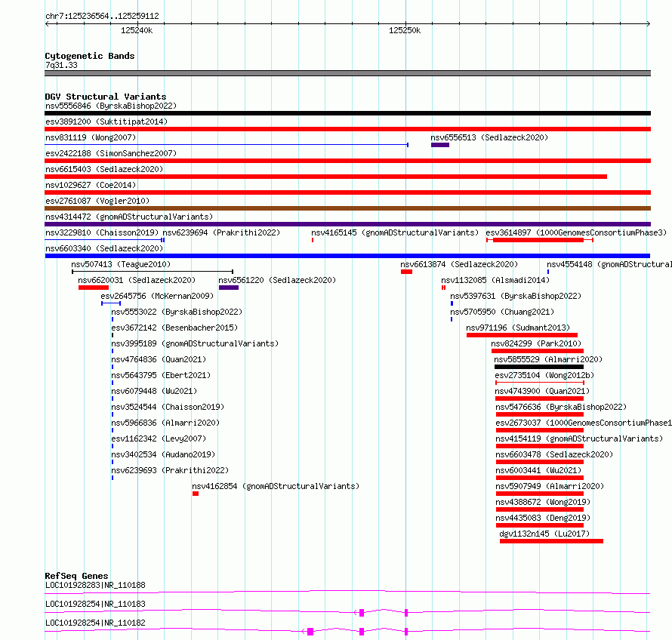Select the black nsv5855529 variant bar
The height and width of the screenshot is (640, 672).
[539, 367]
